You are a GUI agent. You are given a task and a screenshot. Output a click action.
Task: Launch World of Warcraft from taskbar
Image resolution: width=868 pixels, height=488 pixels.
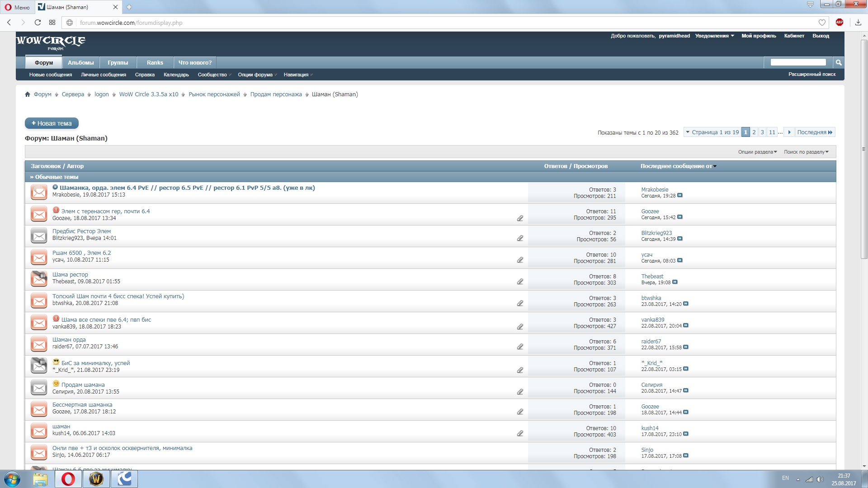96,479
